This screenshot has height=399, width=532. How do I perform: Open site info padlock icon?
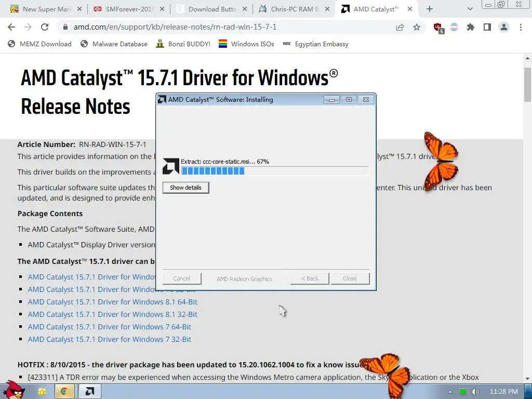(x=65, y=27)
